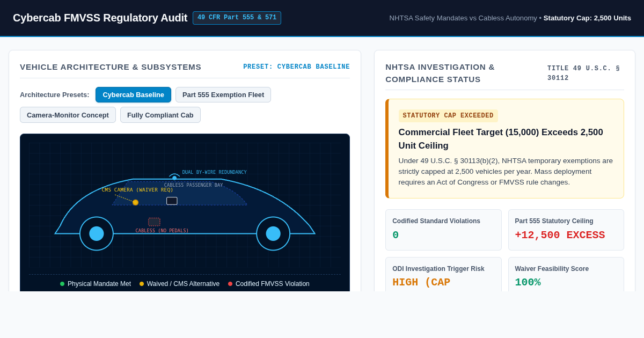Click the CMS camera yellow marker on diagram
Image resolution: width=644 pixels, height=338 pixels.
(135, 202)
